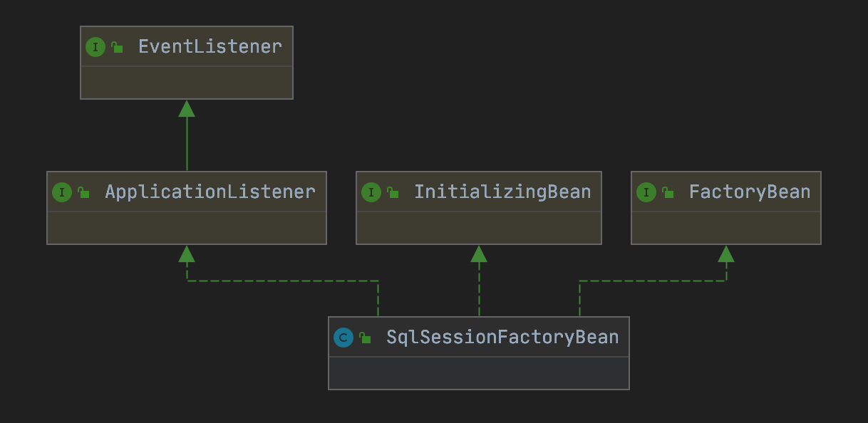Image resolution: width=868 pixels, height=423 pixels.
Task: Click the solid inheritance arrow into EventListener
Action: pos(187,109)
